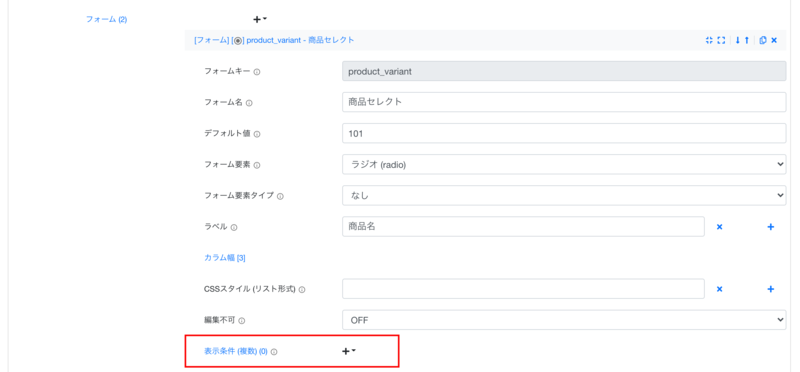Focus the フォーム名 input field
The height and width of the screenshot is (372, 800).
(564, 102)
